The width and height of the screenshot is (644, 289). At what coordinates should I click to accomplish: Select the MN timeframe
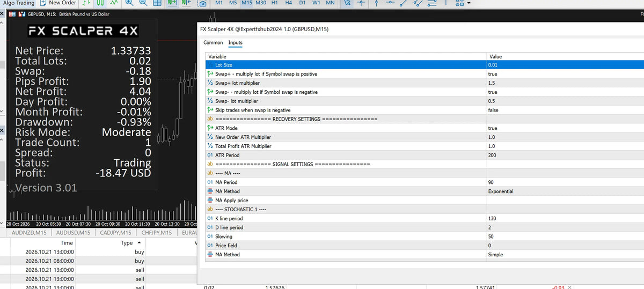point(331,3)
